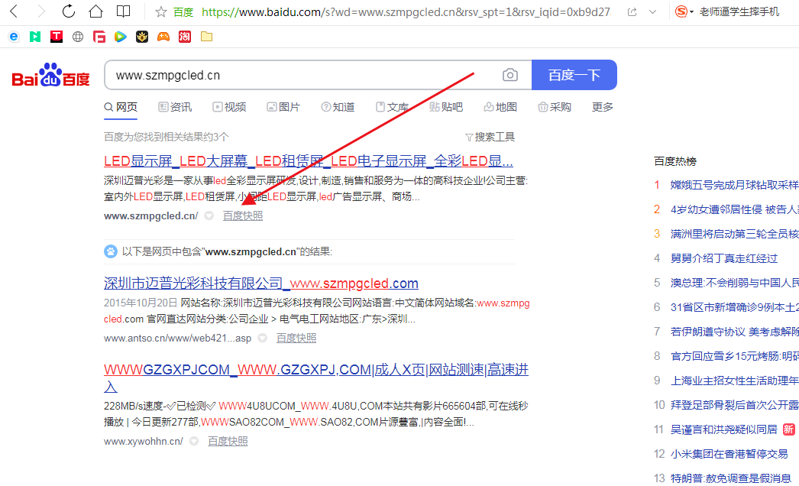The image size is (799, 486).
Task: Open the LED显示屏_LED大屏幕 result title
Action: click(308, 161)
